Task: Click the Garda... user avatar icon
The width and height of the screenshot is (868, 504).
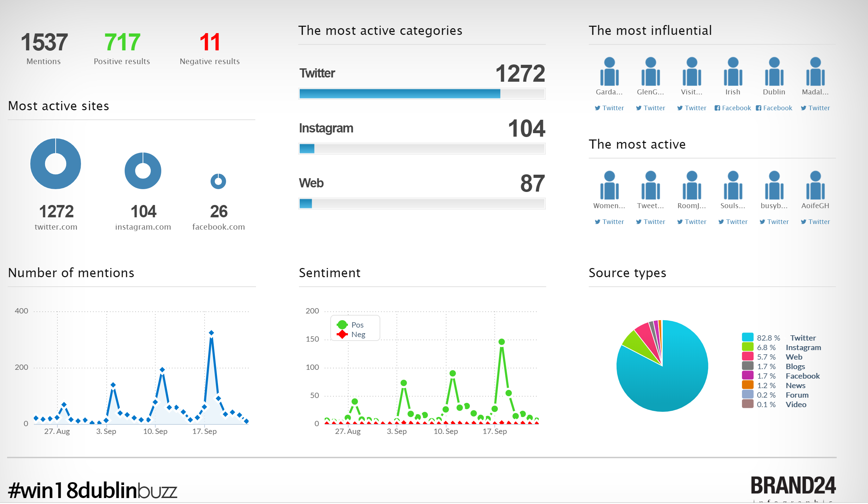Action: click(x=609, y=71)
